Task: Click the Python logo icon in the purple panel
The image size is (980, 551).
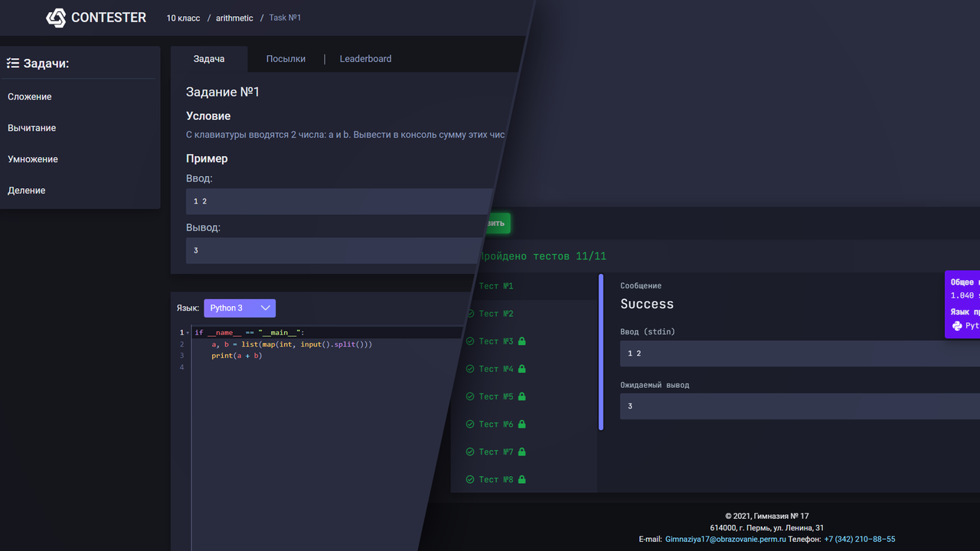Action: point(957,325)
